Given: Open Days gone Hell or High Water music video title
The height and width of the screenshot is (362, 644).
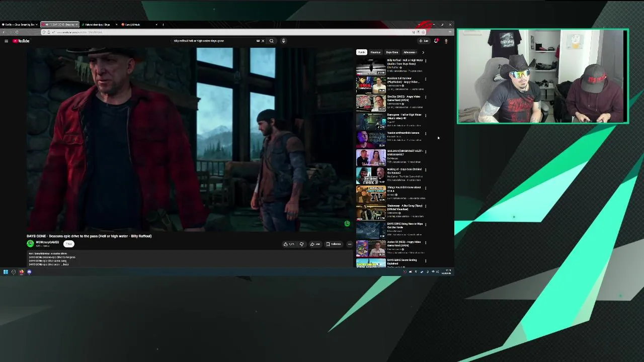Looking at the screenshot, I should click(404, 116).
